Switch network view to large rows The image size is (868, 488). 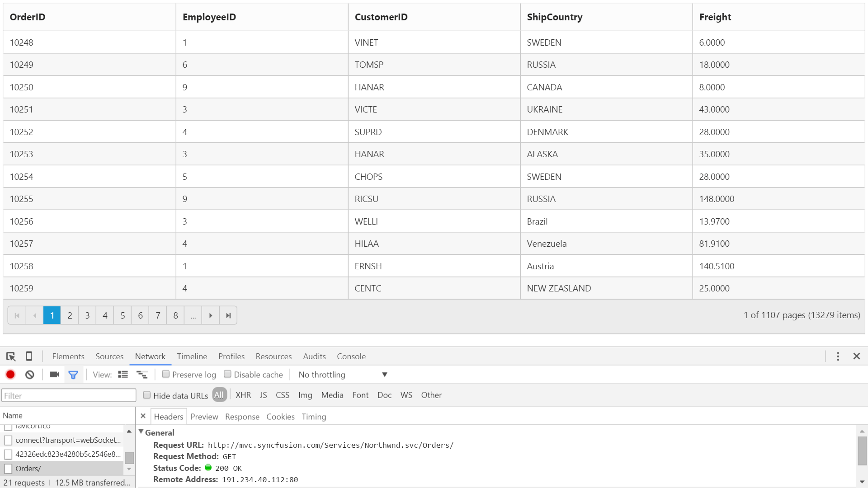pyautogui.click(x=142, y=374)
